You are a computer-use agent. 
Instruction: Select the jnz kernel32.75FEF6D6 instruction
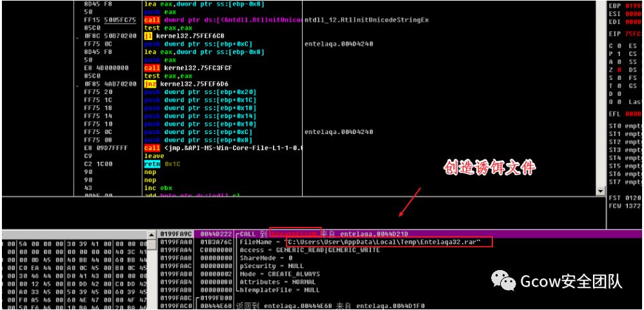click(x=186, y=84)
